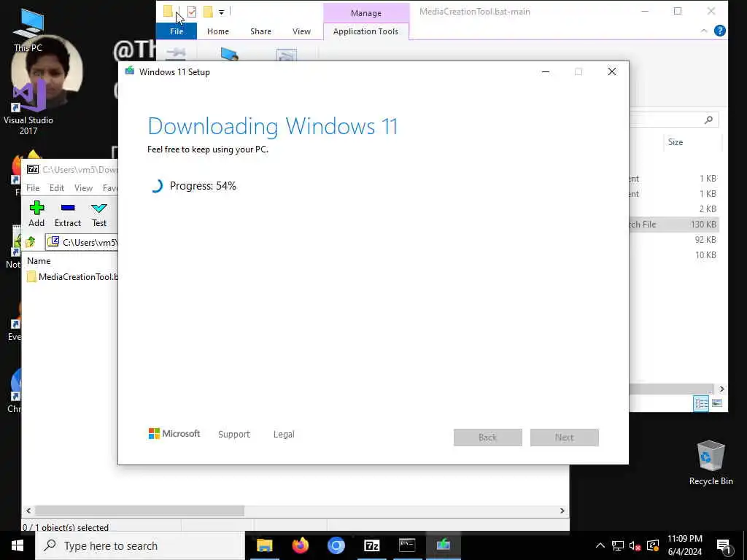Click the 7-Zip scrollbar right arrow

(562, 510)
